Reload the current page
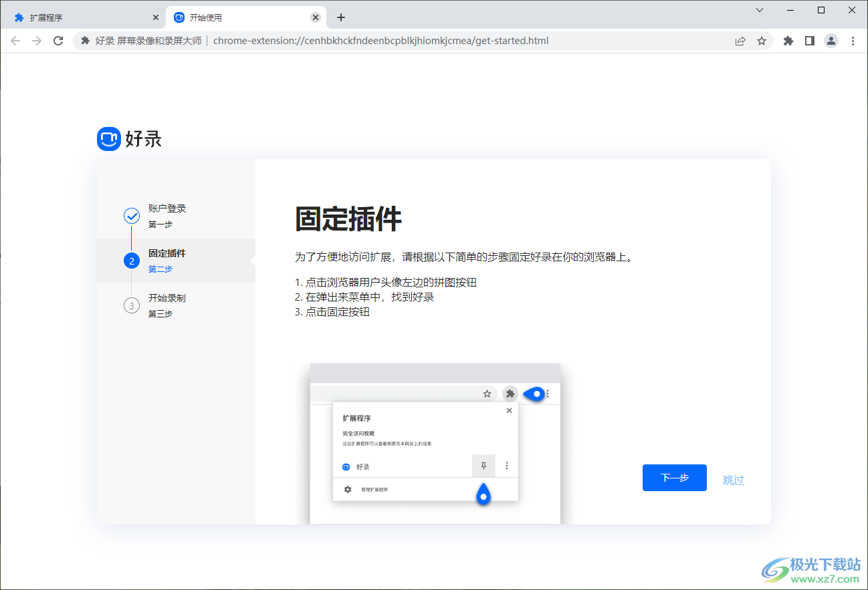The image size is (868, 590). click(x=58, y=41)
